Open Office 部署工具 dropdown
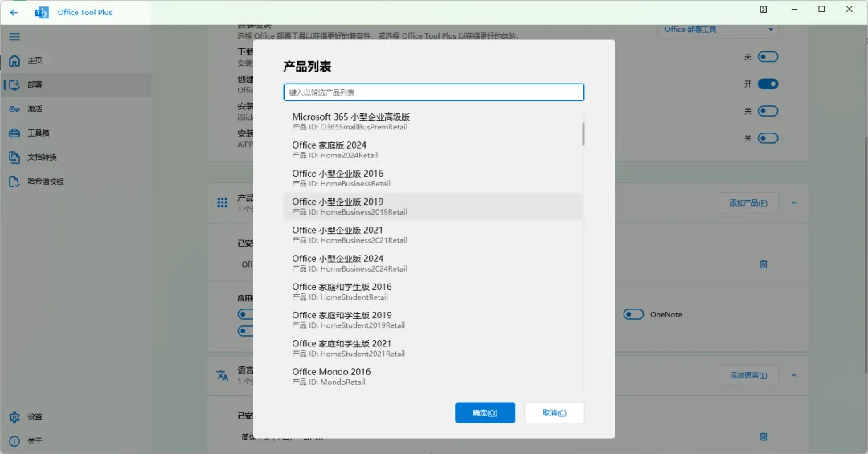 [719, 30]
